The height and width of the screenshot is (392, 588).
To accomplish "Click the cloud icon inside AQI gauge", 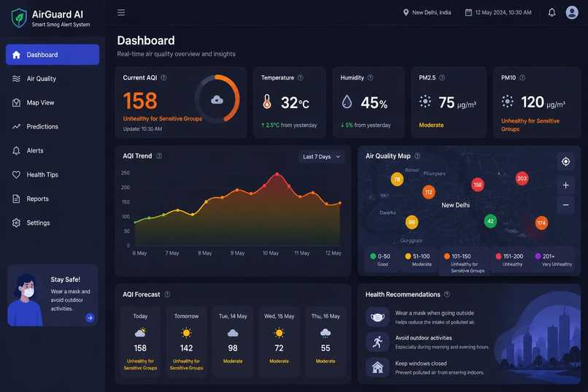I will tap(217, 100).
